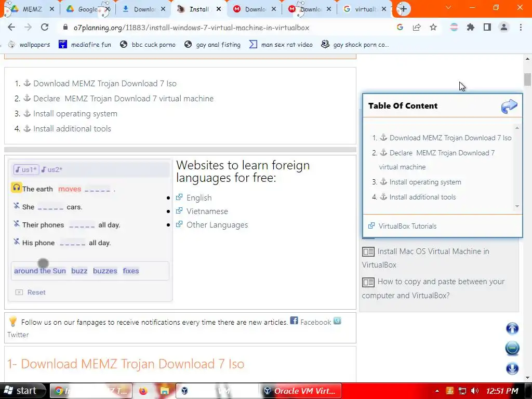Image resolution: width=532 pixels, height=399 pixels.
Task: Open the Chrome profile avatar menu
Action: [504, 28]
